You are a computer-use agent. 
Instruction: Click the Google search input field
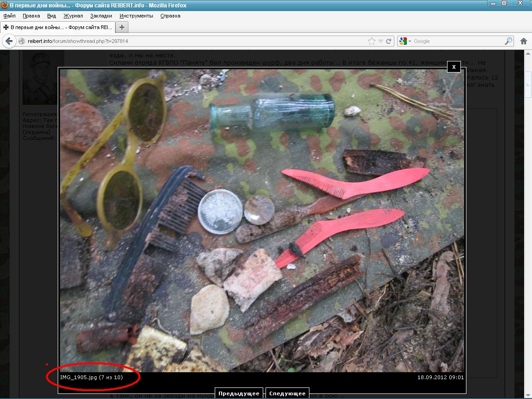(x=457, y=41)
